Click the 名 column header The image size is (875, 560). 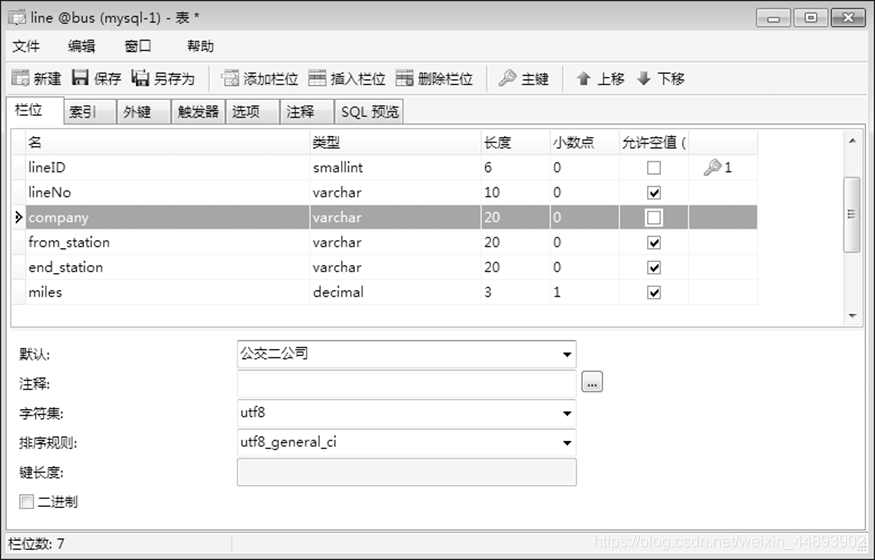pyautogui.click(x=167, y=143)
